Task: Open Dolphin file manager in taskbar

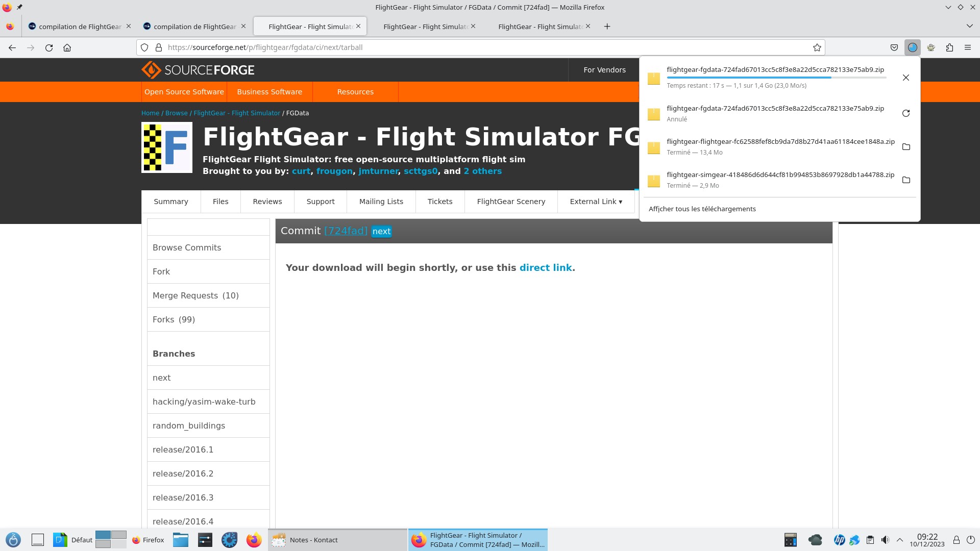Action: tap(180, 540)
